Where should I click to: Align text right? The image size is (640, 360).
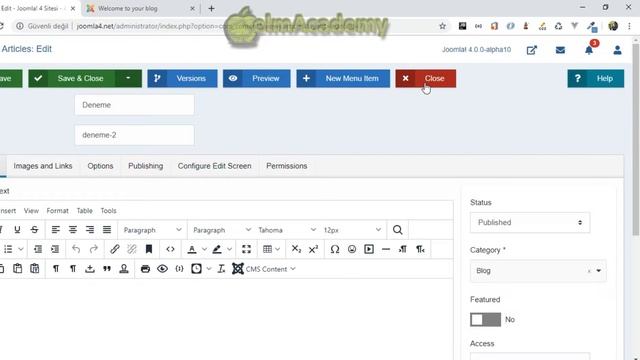[90, 230]
